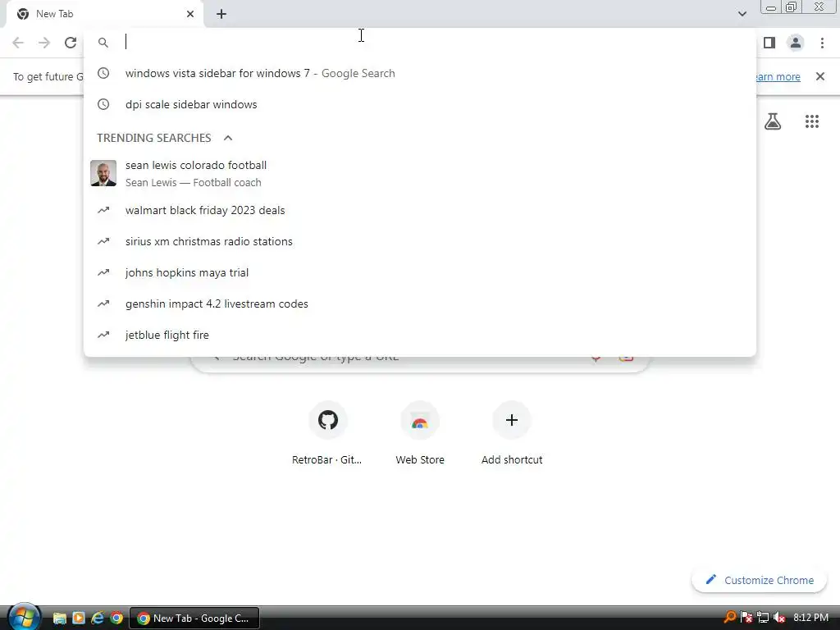This screenshot has width=840, height=630.
Task: Launch Media Player from quick launch
Action: click(x=79, y=619)
